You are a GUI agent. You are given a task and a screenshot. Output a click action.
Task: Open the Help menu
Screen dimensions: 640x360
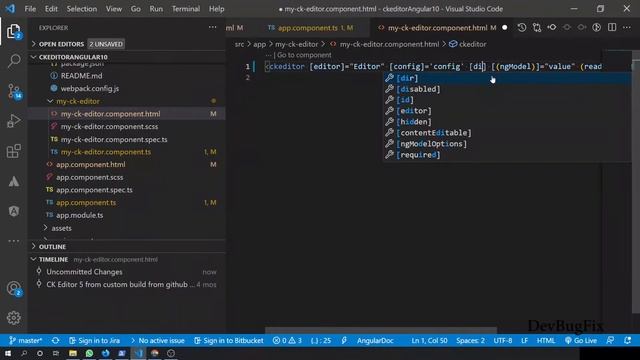tap(216, 9)
